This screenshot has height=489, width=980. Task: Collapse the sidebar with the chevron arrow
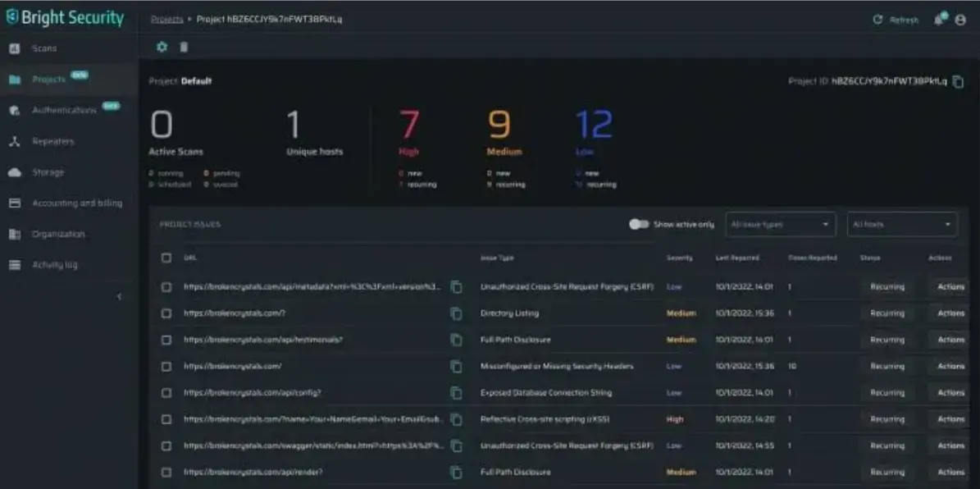coord(120,296)
